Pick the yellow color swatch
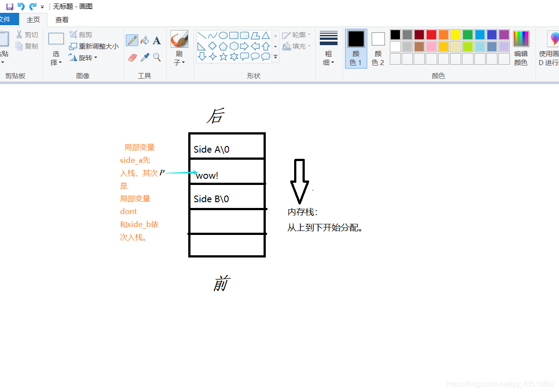 (x=456, y=35)
